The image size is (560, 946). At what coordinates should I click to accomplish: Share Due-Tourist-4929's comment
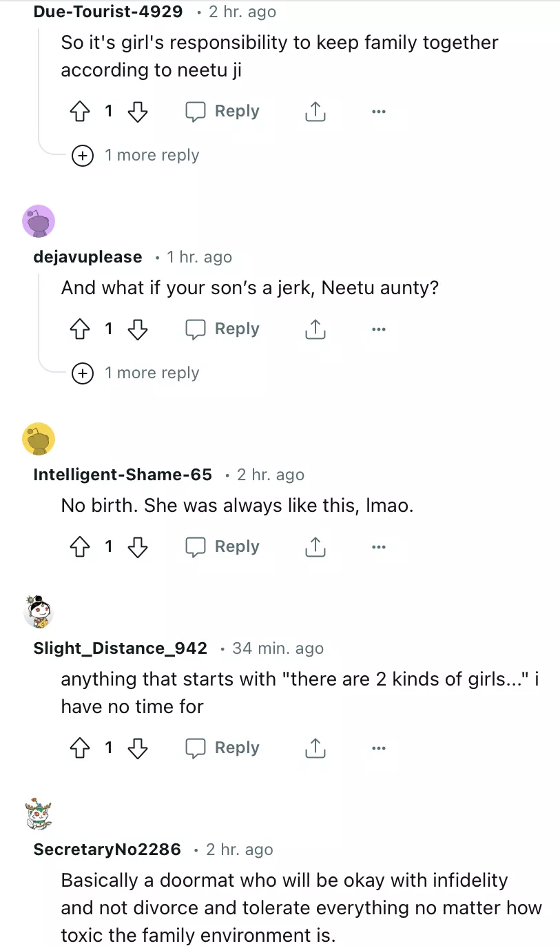(315, 112)
